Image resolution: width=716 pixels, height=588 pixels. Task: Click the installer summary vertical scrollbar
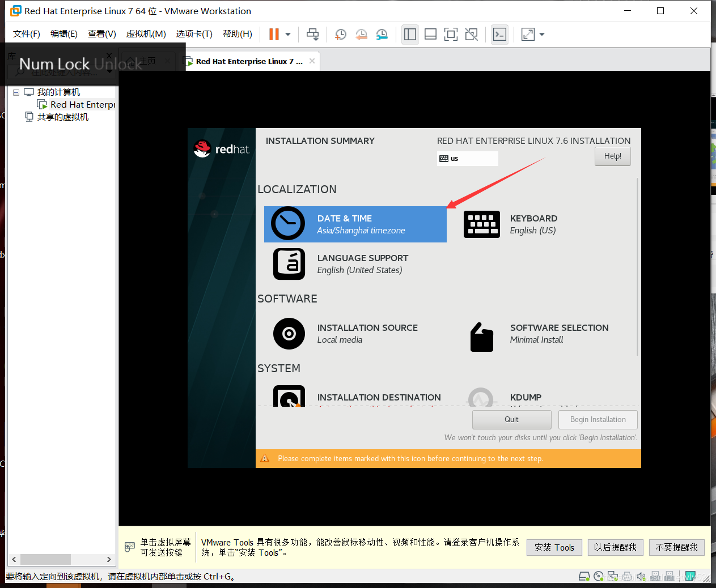(x=638, y=267)
